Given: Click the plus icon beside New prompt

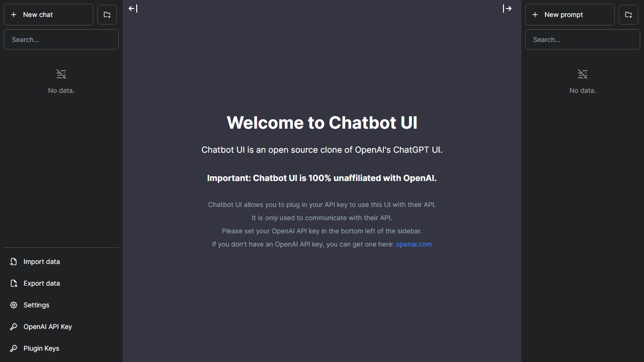Looking at the screenshot, I should click(x=535, y=15).
